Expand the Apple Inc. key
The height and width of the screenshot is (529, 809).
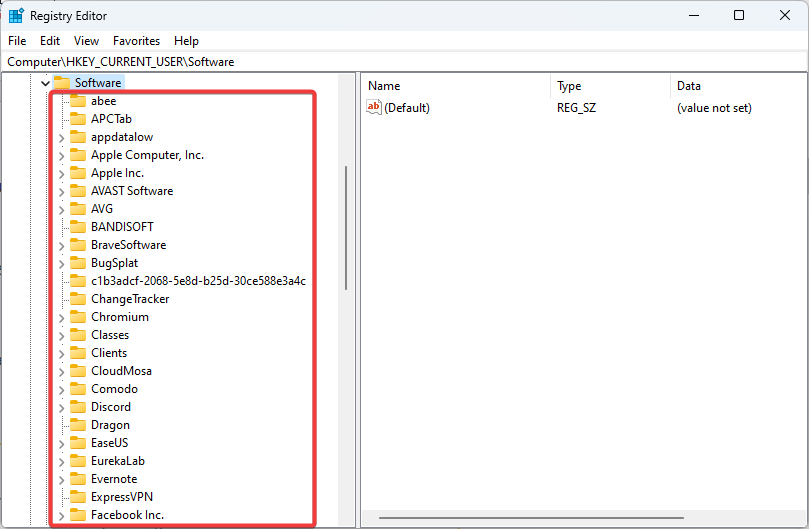(61, 173)
